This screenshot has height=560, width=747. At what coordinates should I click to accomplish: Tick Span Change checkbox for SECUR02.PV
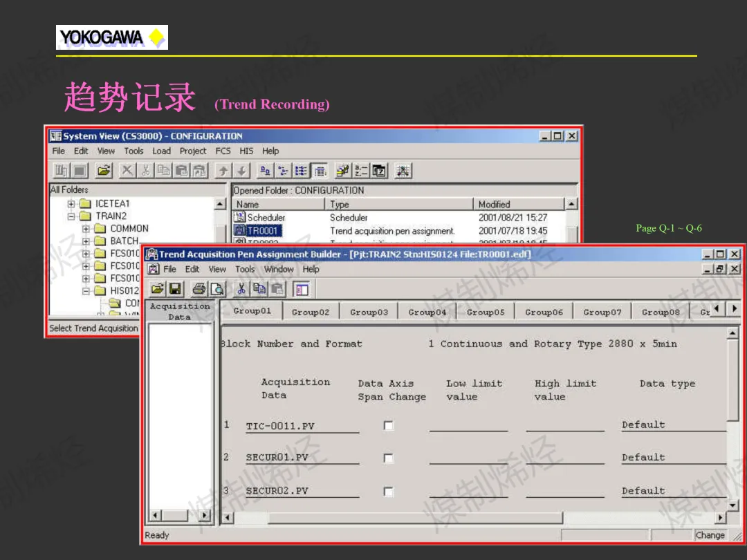(389, 492)
